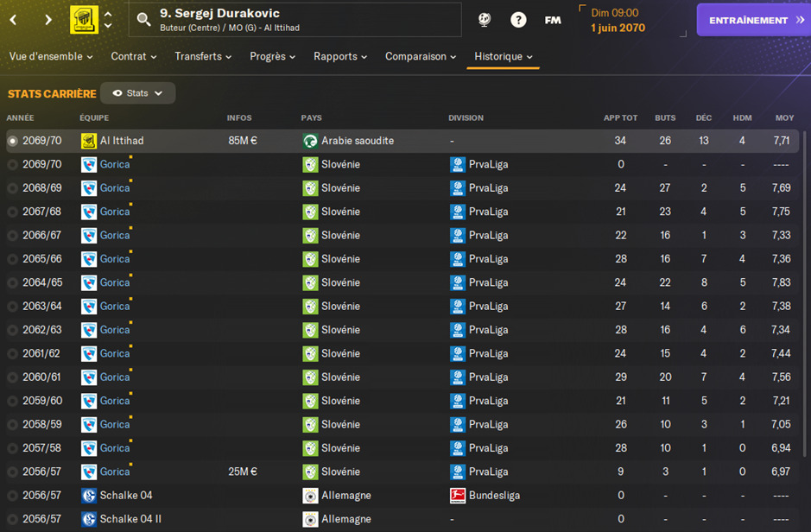811x532 pixels.
Task: Open the Gorica link in 2069/70 row
Action: point(115,164)
